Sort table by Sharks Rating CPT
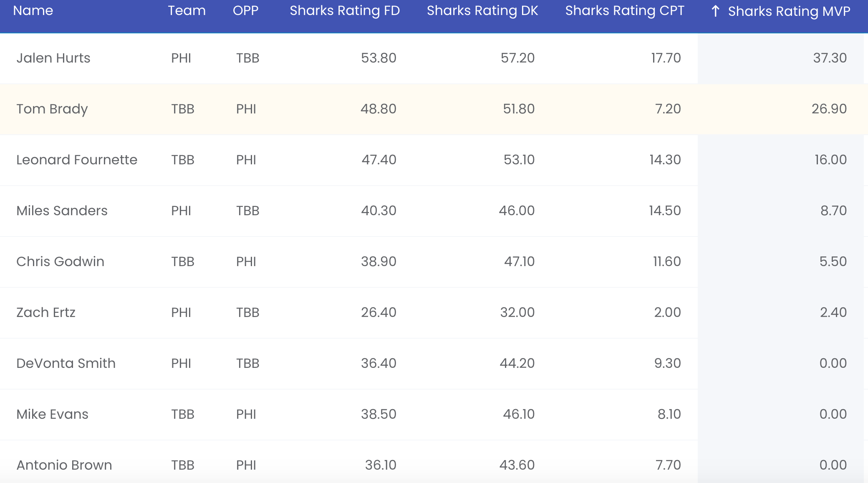 (625, 11)
